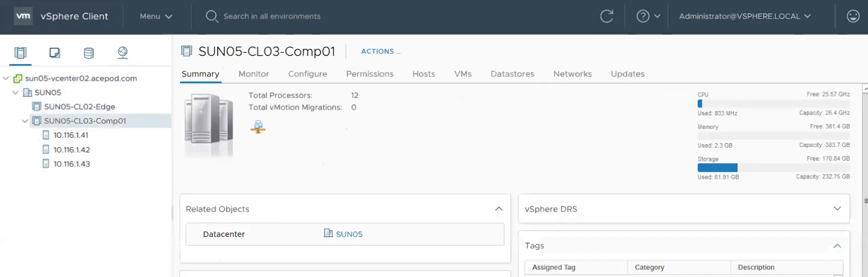
Task: Click the cluster icon beside the page title
Action: point(187,51)
